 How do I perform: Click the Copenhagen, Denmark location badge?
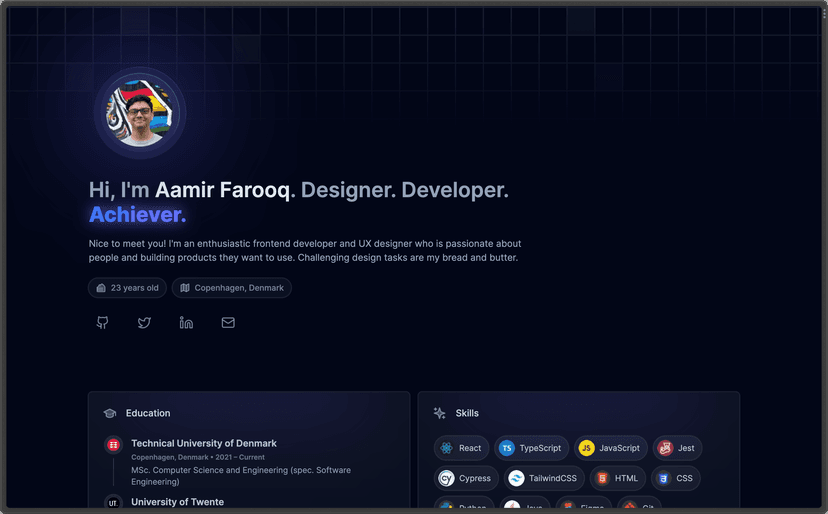[x=232, y=288]
